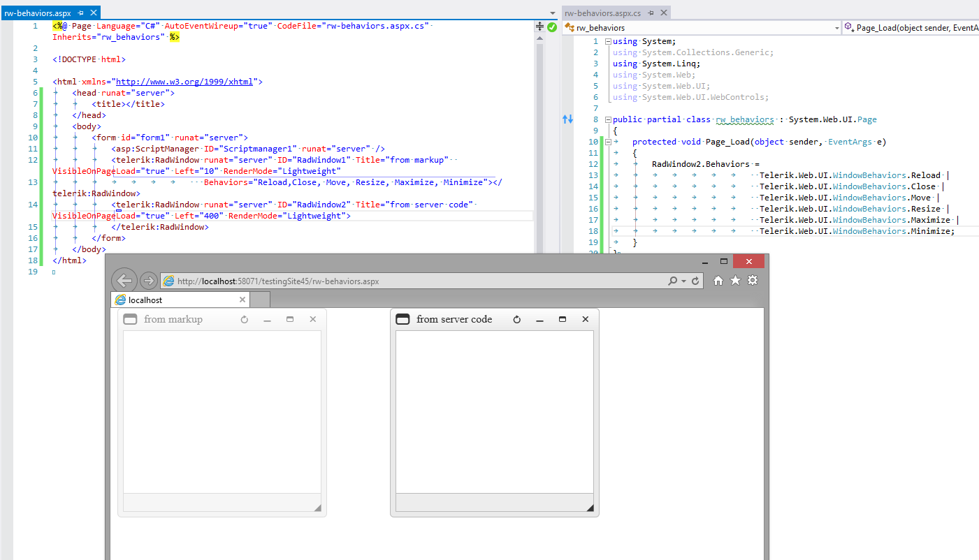Click the blue up-down arrows margin icon
Viewport: 979px width, 560px height.
coord(567,119)
